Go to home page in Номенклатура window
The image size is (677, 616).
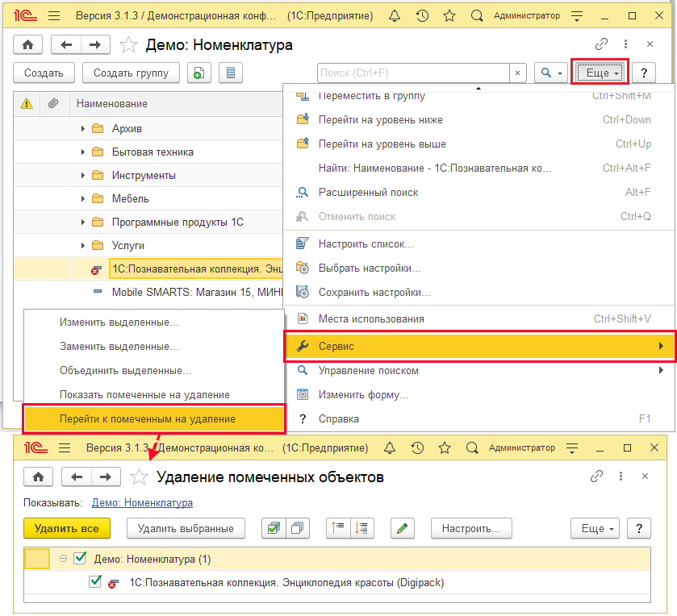click(28, 44)
